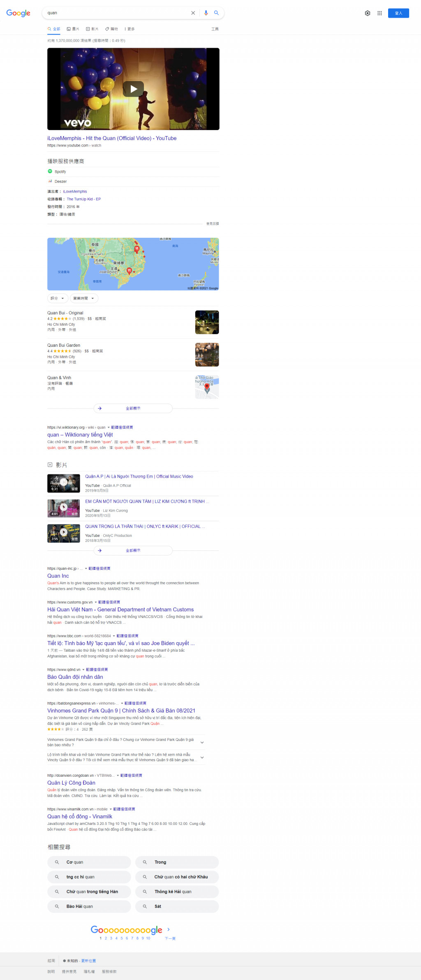Expand the customs.gov.vn result options arrow
Viewport: 421px width, 980px height.
point(96,602)
